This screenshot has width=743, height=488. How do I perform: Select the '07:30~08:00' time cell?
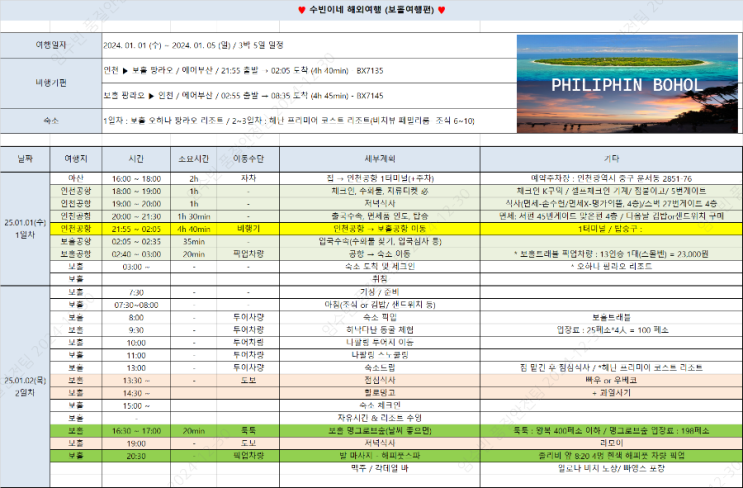pyautogui.click(x=136, y=305)
